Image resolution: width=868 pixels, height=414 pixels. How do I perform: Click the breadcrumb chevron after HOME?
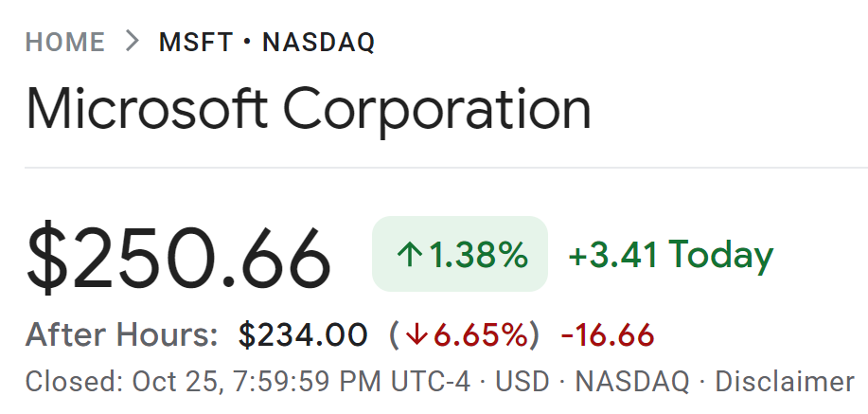pos(132,42)
